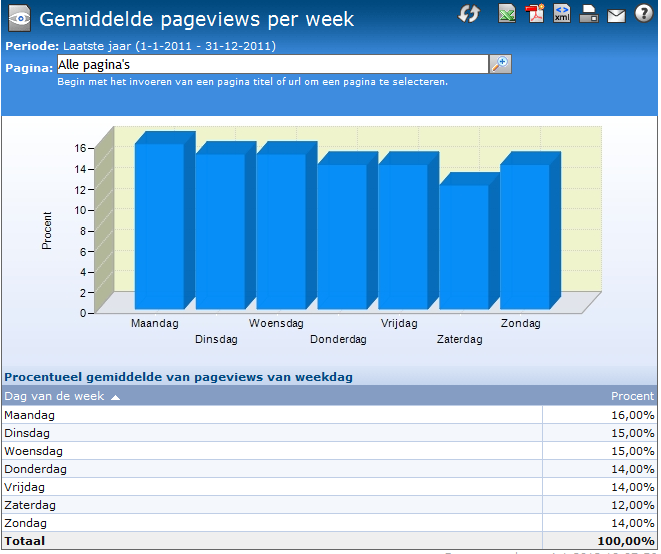Export report as PDF icon
Screen dimensions: 661x554
point(535,13)
